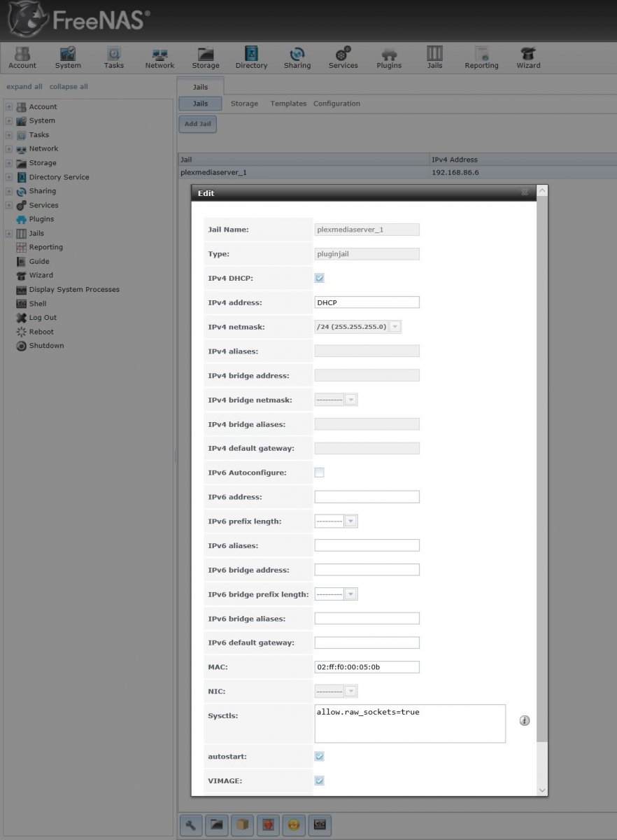Click the IPv4 Address column header
617x840 pixels.
point(523,160)
